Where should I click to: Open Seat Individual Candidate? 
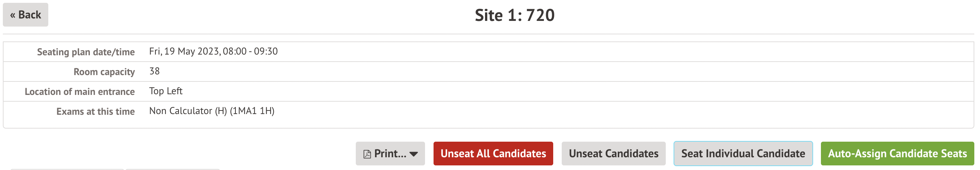742,154
